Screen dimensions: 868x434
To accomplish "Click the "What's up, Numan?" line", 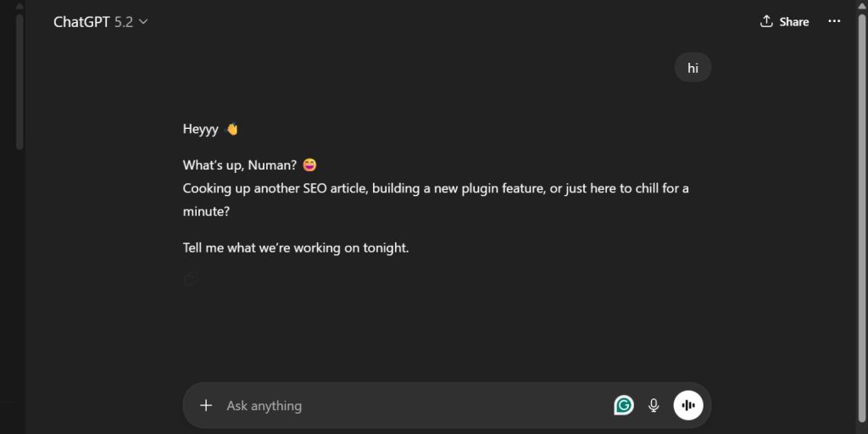I will click(x=239, y=164).
